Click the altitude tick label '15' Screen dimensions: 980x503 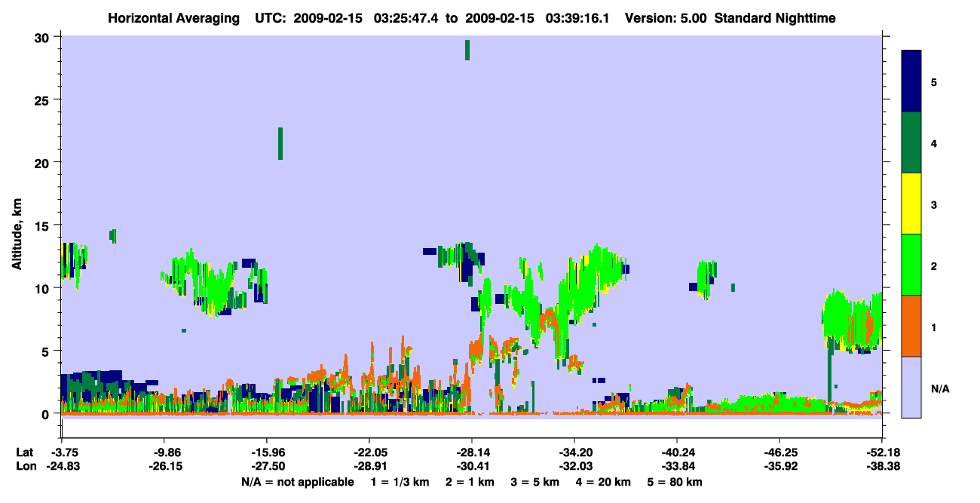(x=44, y=225)
